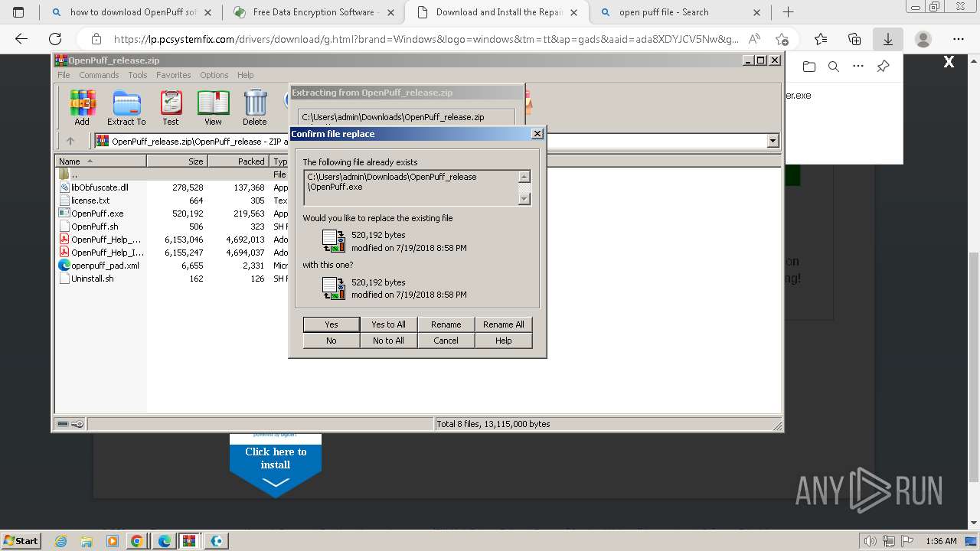
Task: Select Uninstall.sh file row
Action: pos(93,279)
